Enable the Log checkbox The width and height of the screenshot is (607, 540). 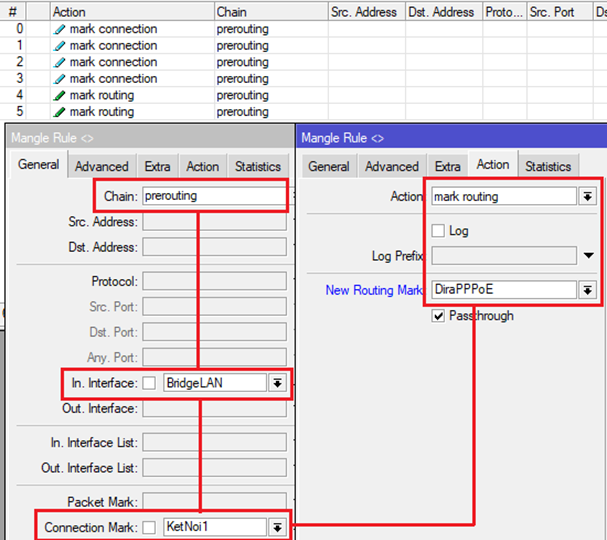438,231
